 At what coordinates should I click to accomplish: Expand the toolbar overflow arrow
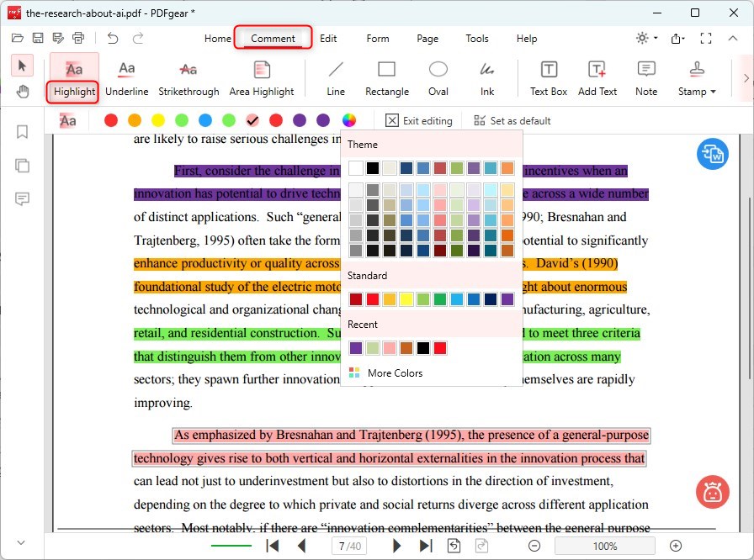pos(745,78)
